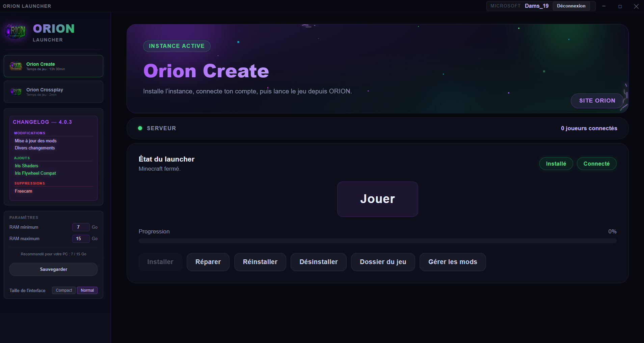Click the Dams_19 account name

pos(537,6)
